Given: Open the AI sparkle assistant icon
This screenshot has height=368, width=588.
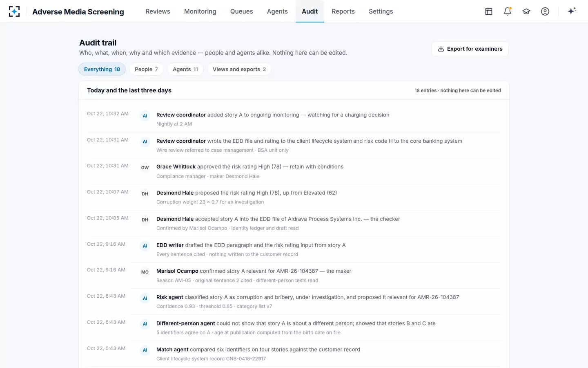Looking at the screenshot, I should click(572, 11).
